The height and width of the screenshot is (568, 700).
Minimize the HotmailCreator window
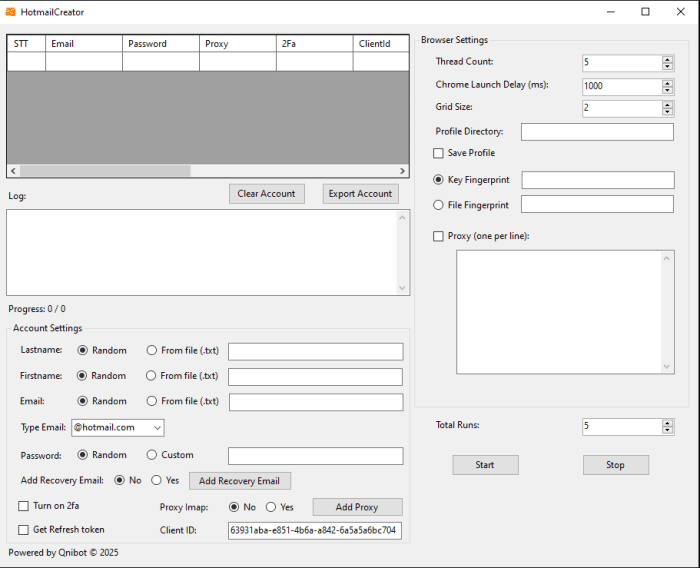tap(611, 12)
